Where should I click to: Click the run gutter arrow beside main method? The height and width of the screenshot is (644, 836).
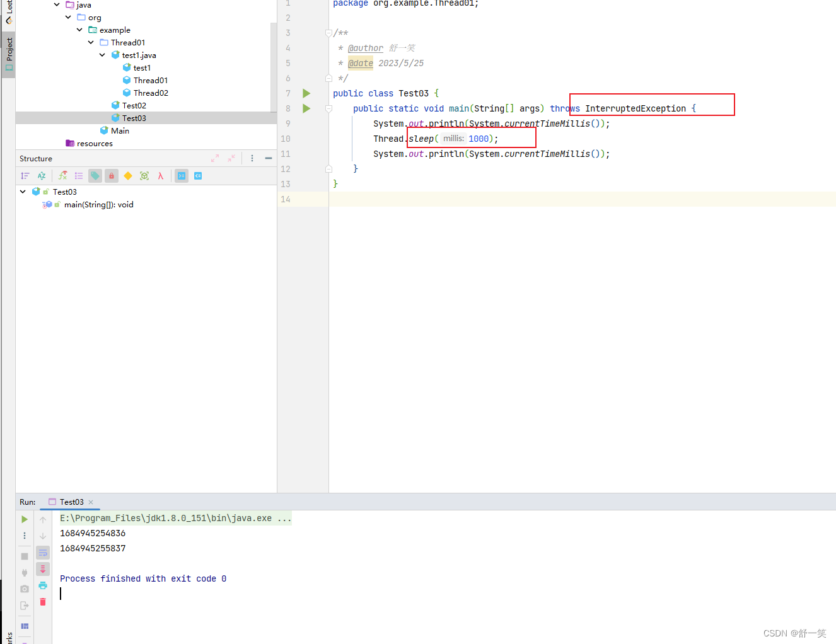306,108
